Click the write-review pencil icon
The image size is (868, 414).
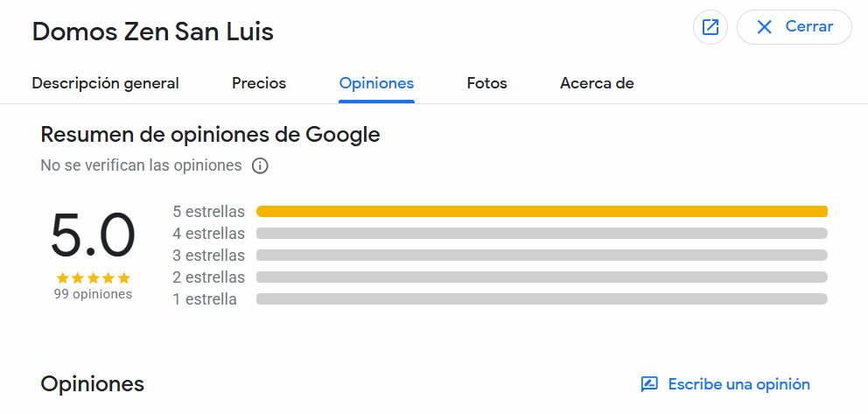pyautogui.click(x=649, y=384)
